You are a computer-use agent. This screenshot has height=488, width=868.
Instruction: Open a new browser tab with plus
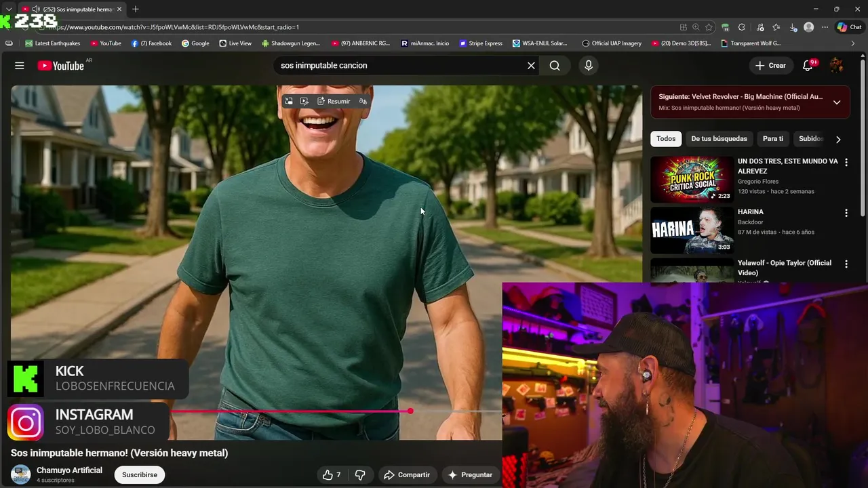tap(136, 9)
